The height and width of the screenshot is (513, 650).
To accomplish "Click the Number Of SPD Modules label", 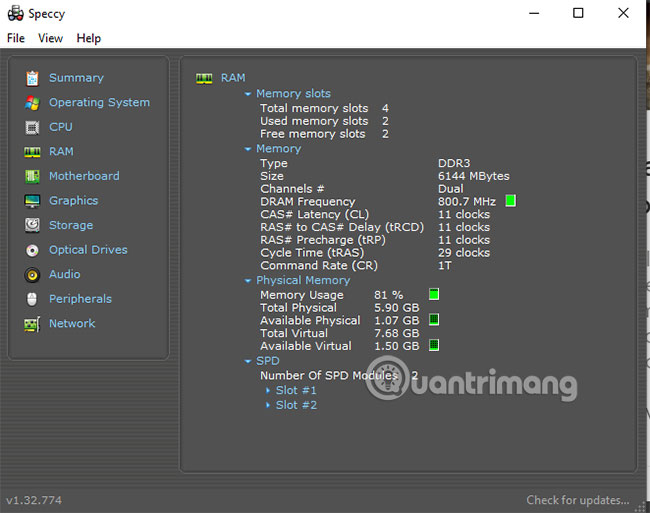I will click(x=329, y=375).
